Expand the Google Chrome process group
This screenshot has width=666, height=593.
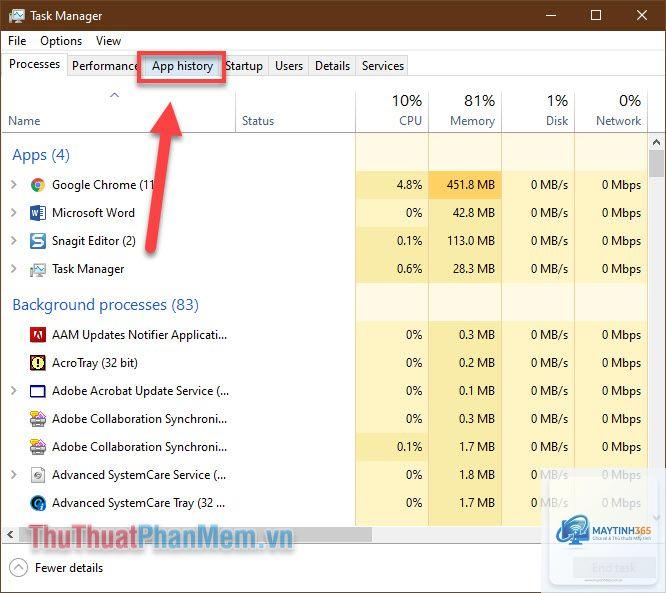point(14,185)
